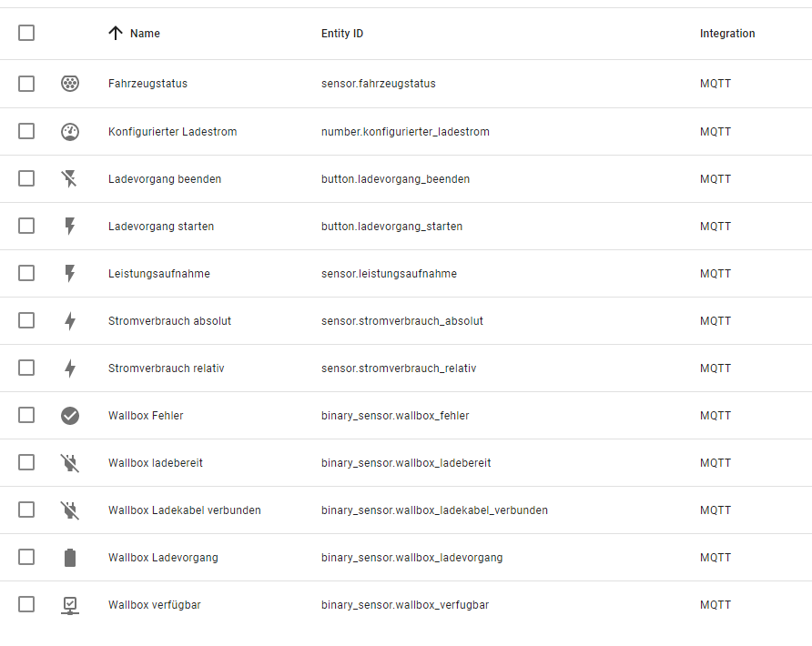Viewport: 812px width, 646px height.
Task: Select the flash icon beside Leistungsaufnahme
Action: [x=72, y=273]
